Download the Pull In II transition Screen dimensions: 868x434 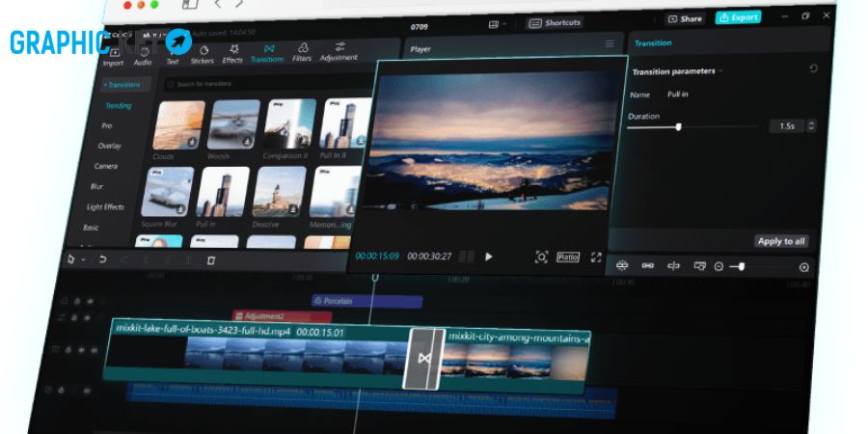pyautogui.click(x=361, y=141)
